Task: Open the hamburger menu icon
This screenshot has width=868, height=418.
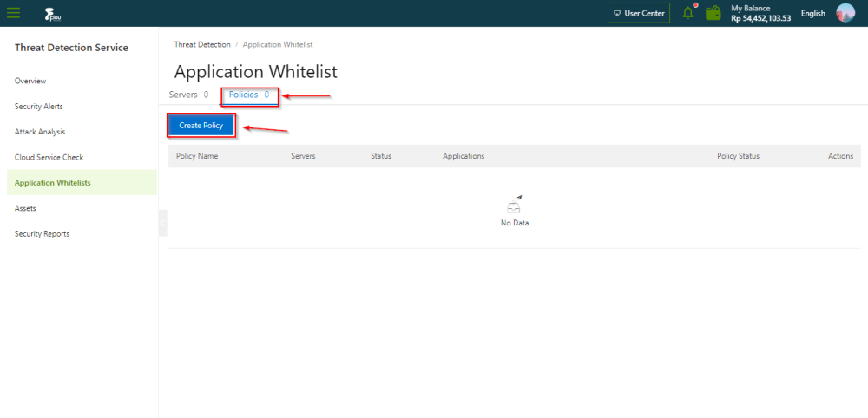Action: (x=14, y=13)
